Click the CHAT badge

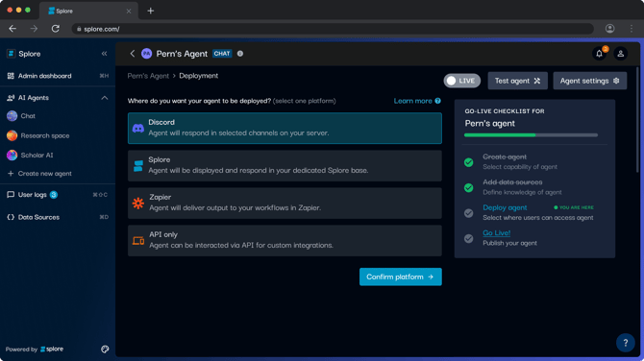(222, 54)
